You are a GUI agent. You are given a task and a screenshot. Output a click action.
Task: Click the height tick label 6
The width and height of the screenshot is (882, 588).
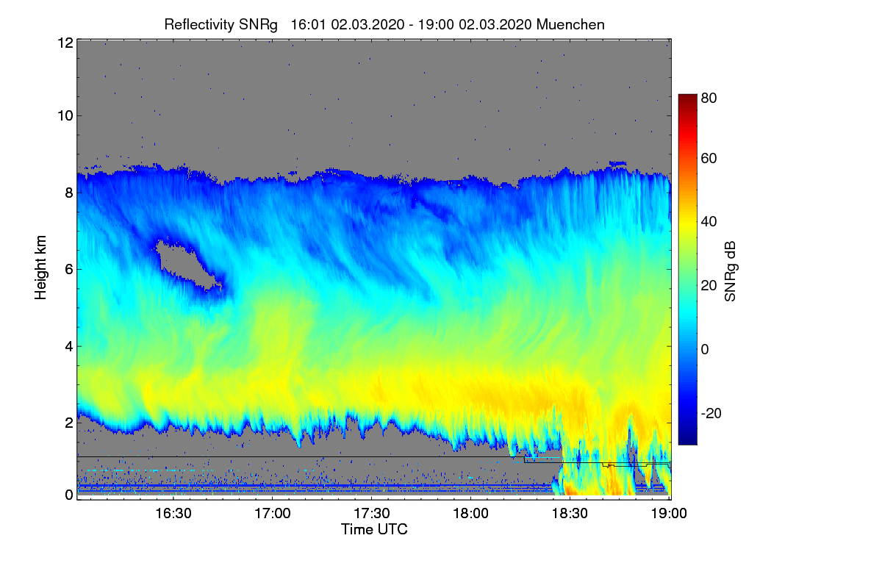68,270
